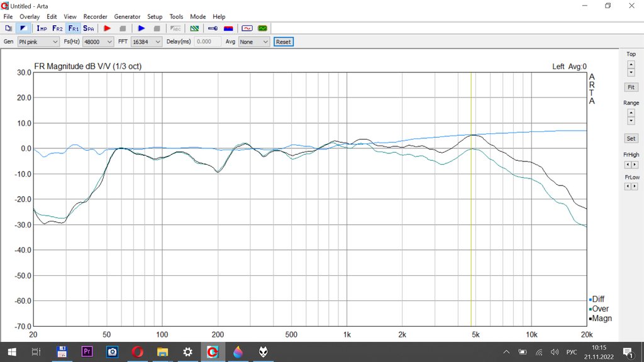
Task: Switch to Spa spectrum analyzer mode
Action: point(89,28)
